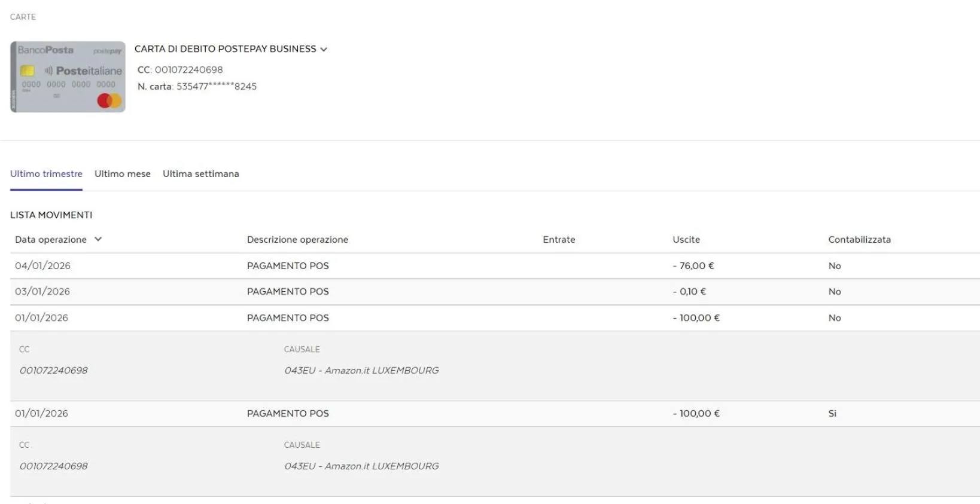Click the Entrate column header
This screenshot has height=504, width=980.
click(559, 240)
